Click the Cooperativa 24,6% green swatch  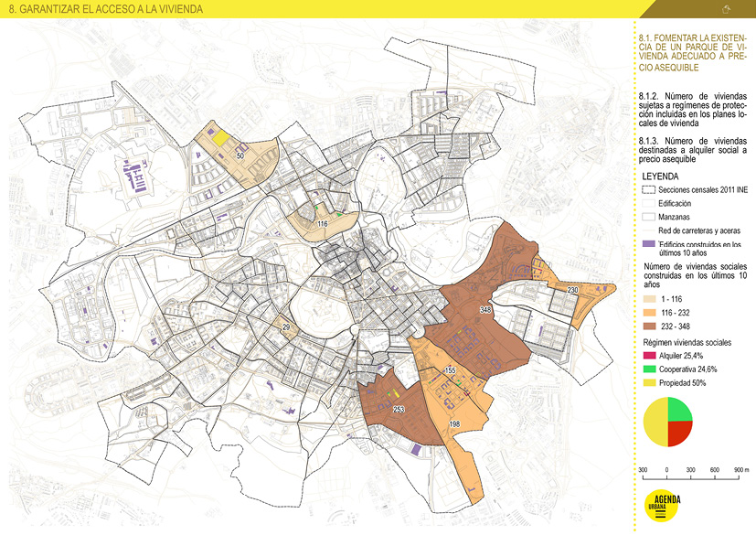[650, 369]
